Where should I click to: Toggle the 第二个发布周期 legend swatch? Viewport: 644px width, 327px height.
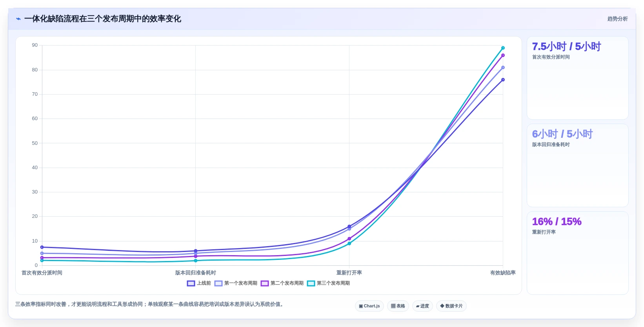pyautogui.click(x=265, y=283)
